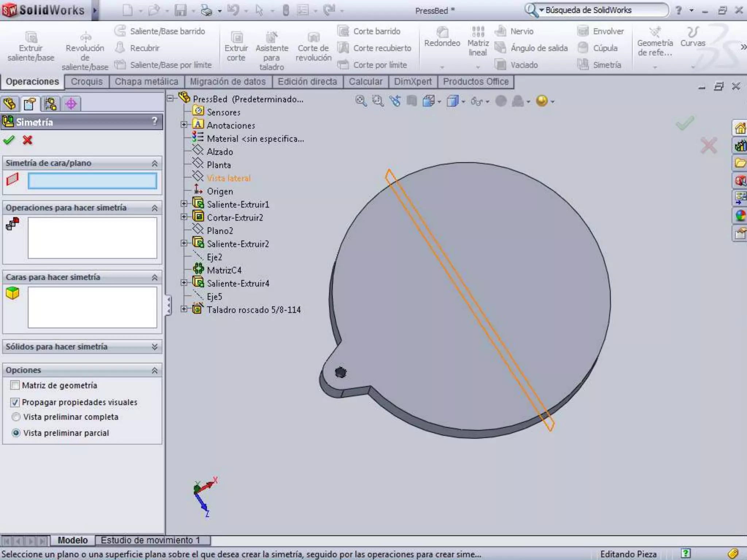The height and width of the screenshot is (560, 747).
Task: Click the Zoom to fit view icon
Action: (361, 101)
